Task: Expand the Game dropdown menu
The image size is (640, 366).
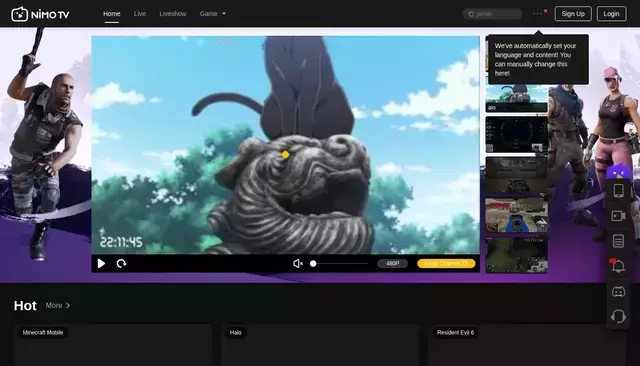Action: [x=212, y=14]
